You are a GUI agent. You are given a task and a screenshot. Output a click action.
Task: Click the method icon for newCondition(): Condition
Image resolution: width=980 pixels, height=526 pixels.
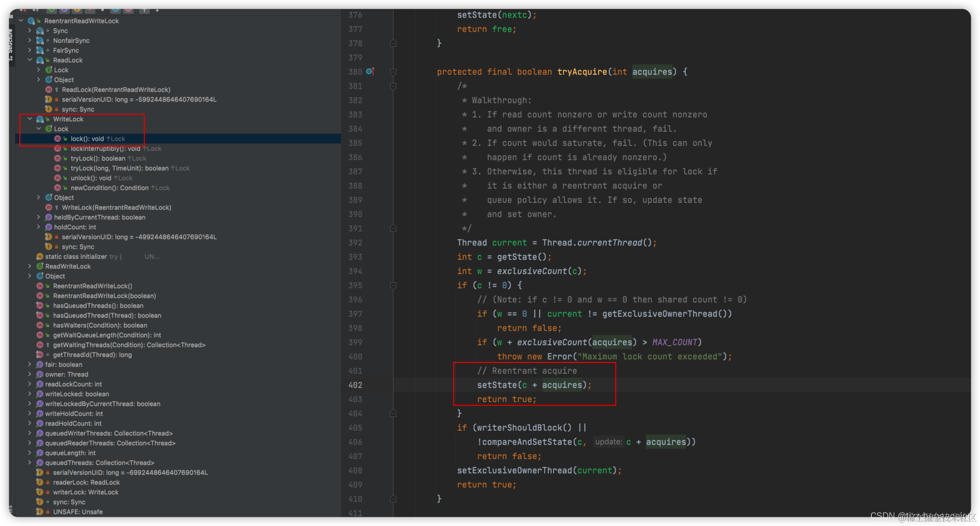pos(57,188)
